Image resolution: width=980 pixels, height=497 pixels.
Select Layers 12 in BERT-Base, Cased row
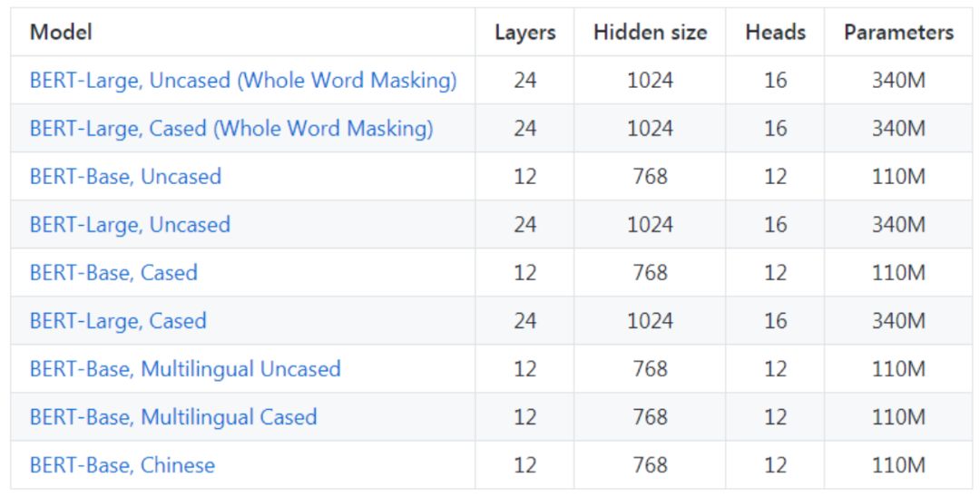click(525, 273)
